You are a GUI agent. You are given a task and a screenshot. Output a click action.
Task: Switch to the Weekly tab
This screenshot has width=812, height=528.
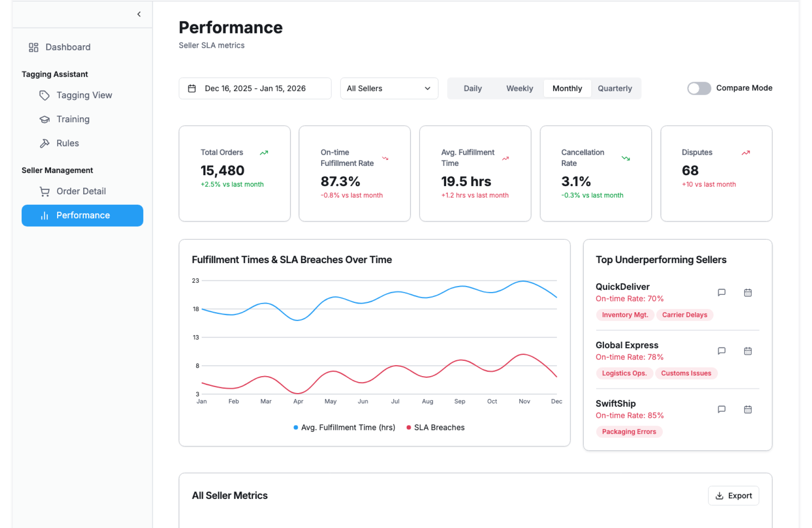(x=519, y=88)
